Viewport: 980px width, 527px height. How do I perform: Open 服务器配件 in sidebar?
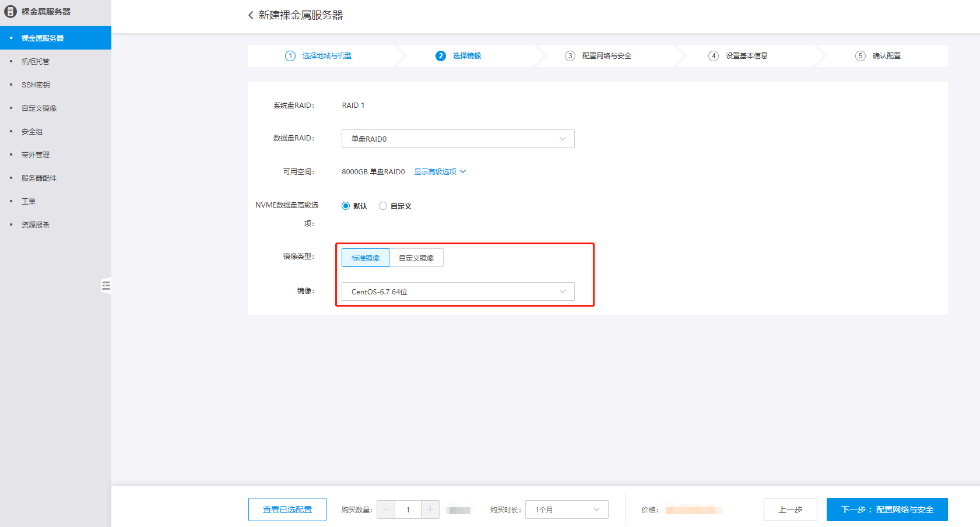coord(55,178)
